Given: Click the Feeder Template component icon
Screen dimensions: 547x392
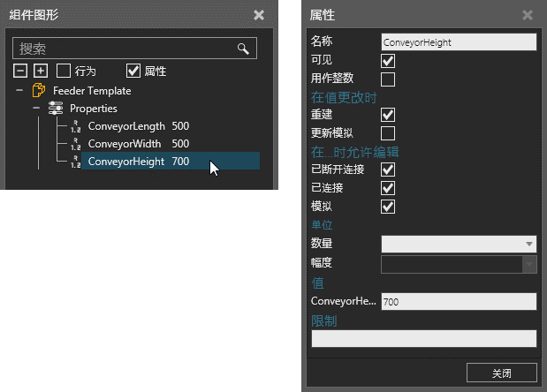Looking at the screenshot, I should pyautogui.click(x=39, y=91).
